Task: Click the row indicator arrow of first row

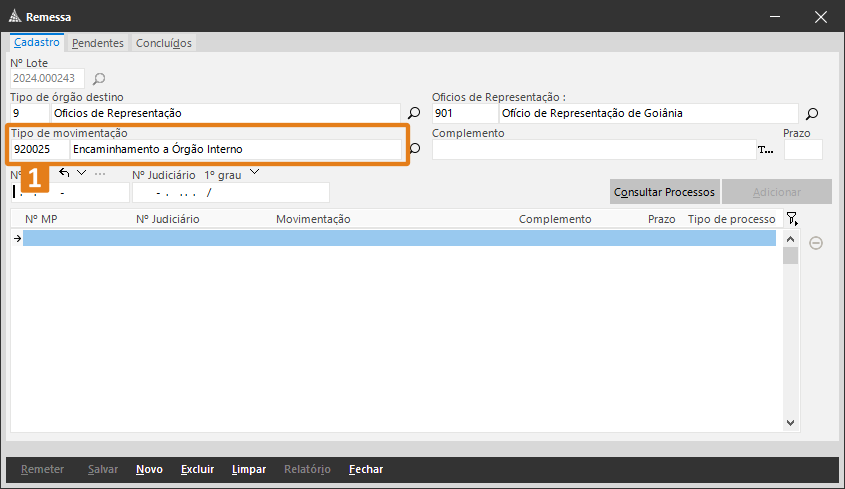Action: coord(17,238)
